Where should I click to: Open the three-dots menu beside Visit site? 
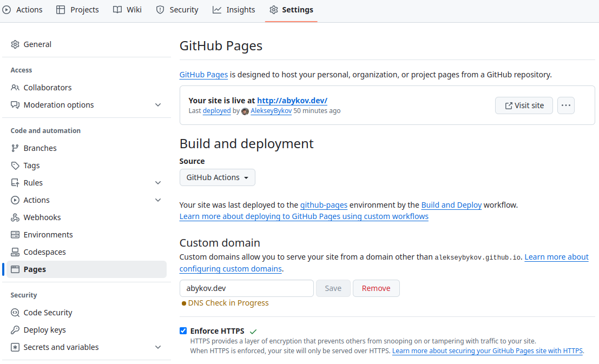566,105
